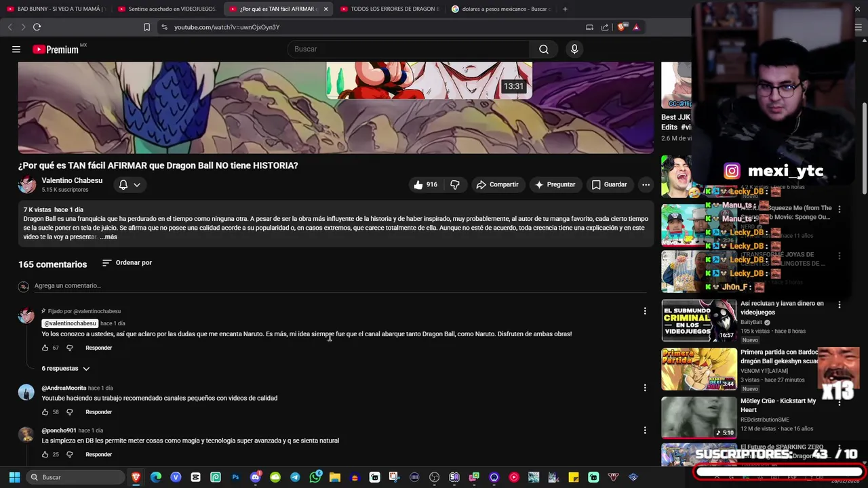Launch Photoshop from the taskbar
The image size is (868, 488).
(x=235, y=477)
